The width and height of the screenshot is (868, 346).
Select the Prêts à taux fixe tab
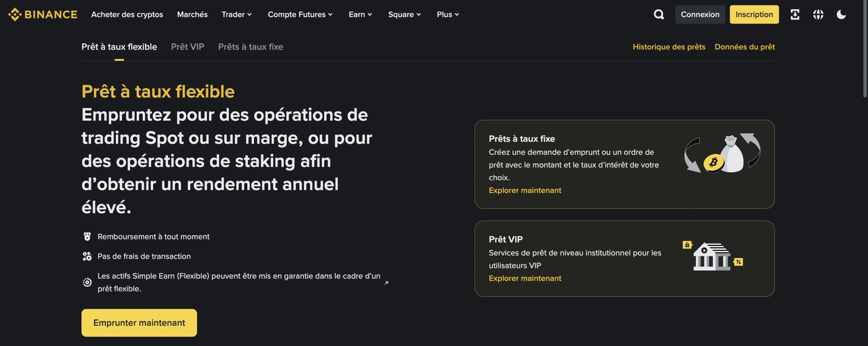click(251, 47)
